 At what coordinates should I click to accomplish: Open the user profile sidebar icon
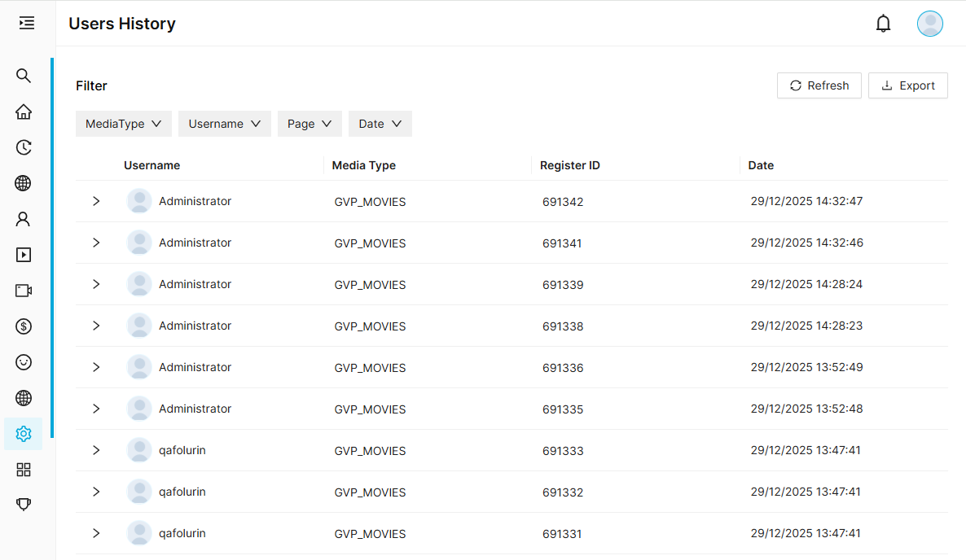24,219
